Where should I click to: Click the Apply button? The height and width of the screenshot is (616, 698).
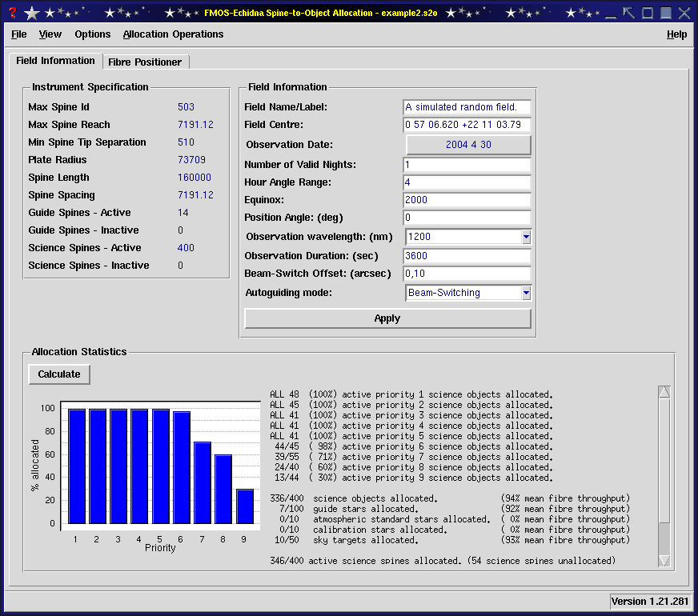pyautogui.click(x=387, y=318)
